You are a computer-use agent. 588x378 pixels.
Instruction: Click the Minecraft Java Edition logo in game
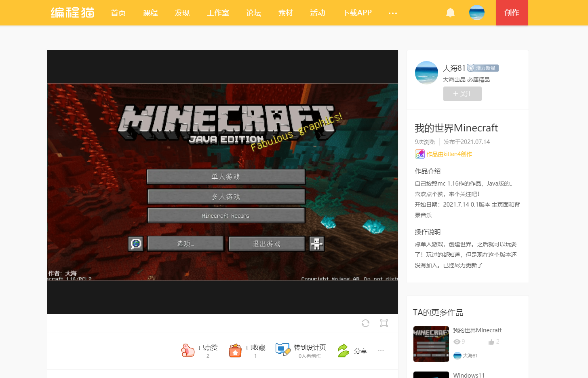[226, 125]
